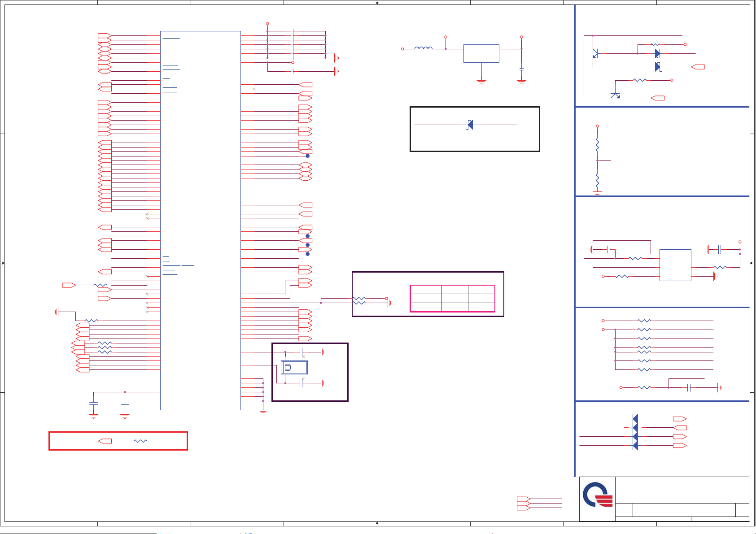Click the crystal oscillator in the purple box
The width and height of the screenshot is (756, 534).
(294, 367)
